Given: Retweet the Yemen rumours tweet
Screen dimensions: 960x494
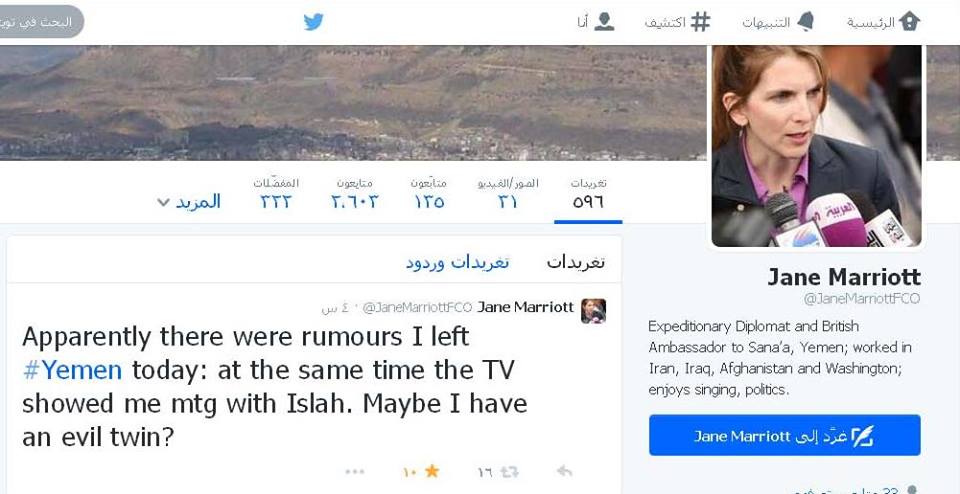Looking at the screenshot, I should click(509, 472).
